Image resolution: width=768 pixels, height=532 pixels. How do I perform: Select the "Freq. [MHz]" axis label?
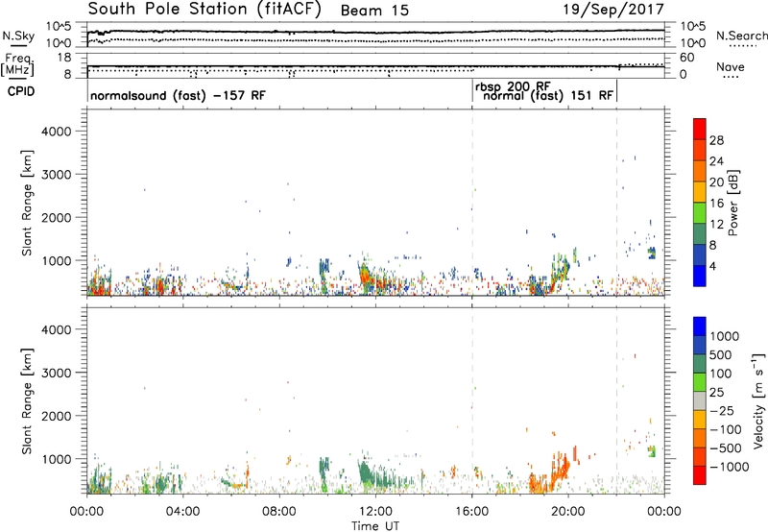[17, 65]
